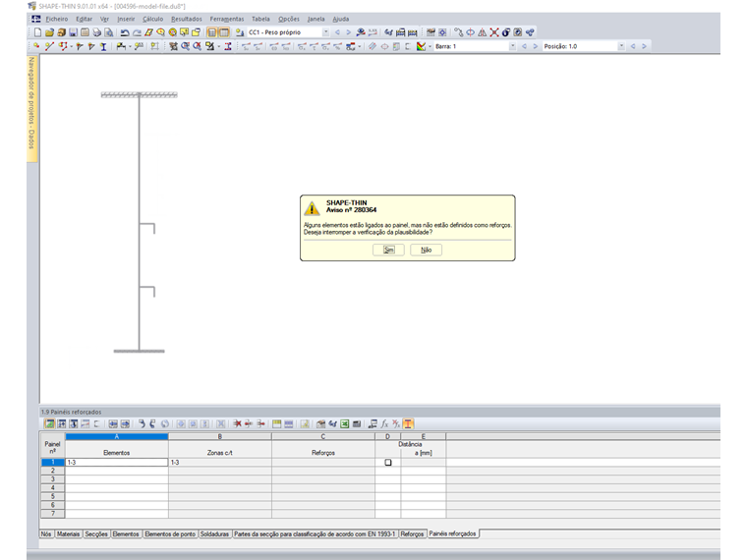The height and width of the screenshot is (560, 747).
Task: Switch to the Soldaduras tab
Action: click(214, 534)
